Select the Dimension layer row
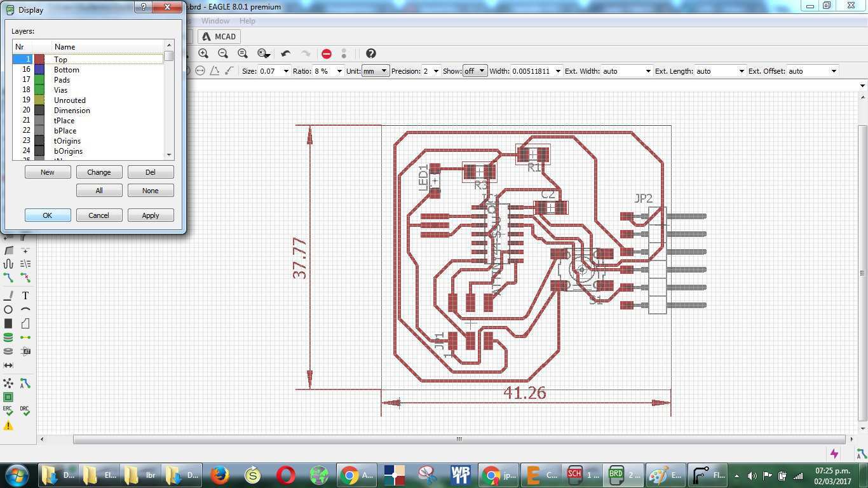 pos(88,111)
